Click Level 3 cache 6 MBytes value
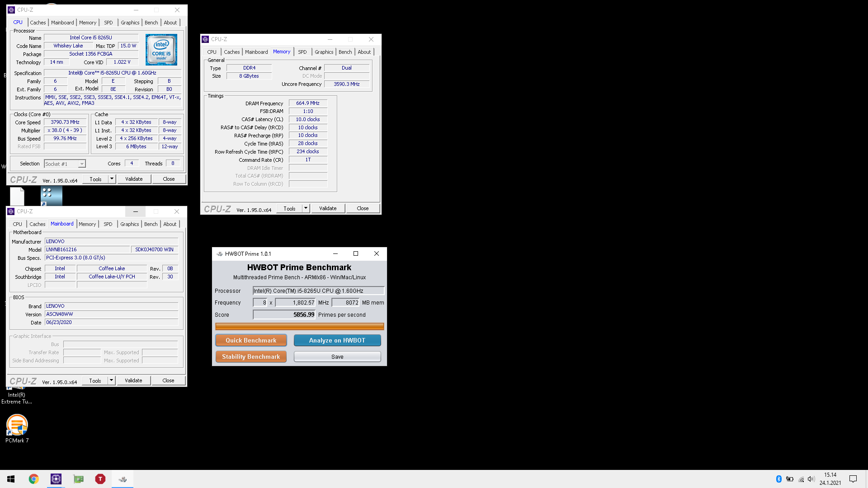The height and width of the screenshot is (488, 868). pyautogui.click(x=136, y=146)
